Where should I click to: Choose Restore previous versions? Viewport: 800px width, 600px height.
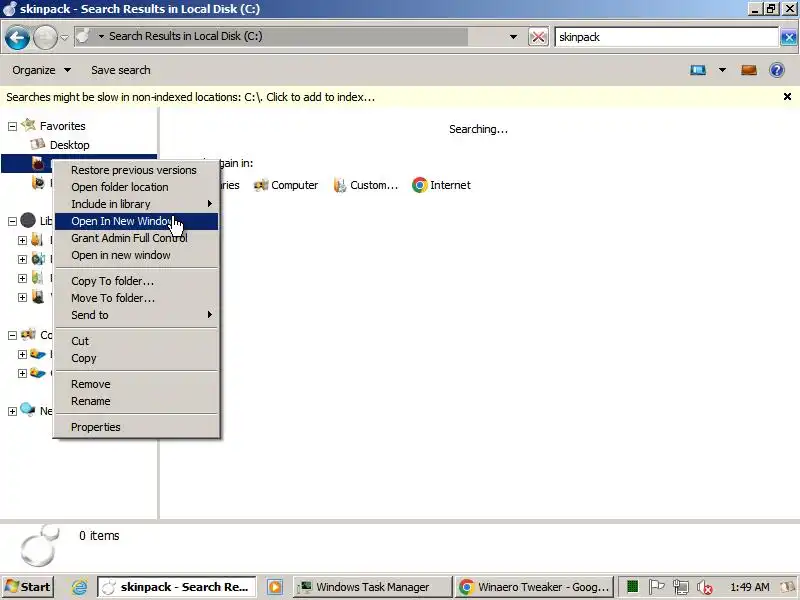click(x=134, y=170)
